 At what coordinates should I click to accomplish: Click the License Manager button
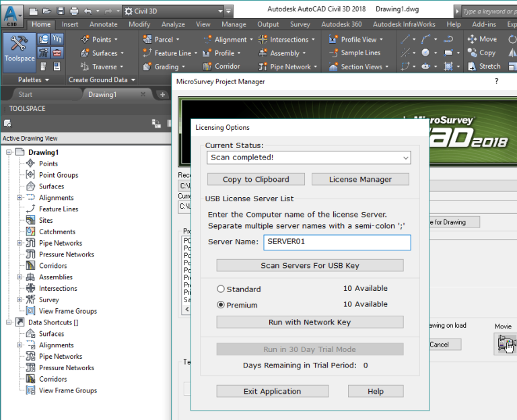(360, 179)
